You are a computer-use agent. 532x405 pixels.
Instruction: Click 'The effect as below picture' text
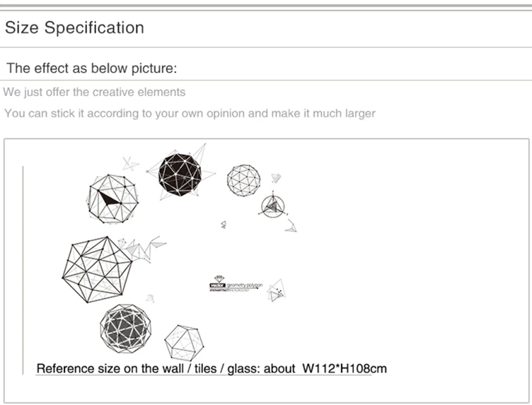tap(91, 68)
